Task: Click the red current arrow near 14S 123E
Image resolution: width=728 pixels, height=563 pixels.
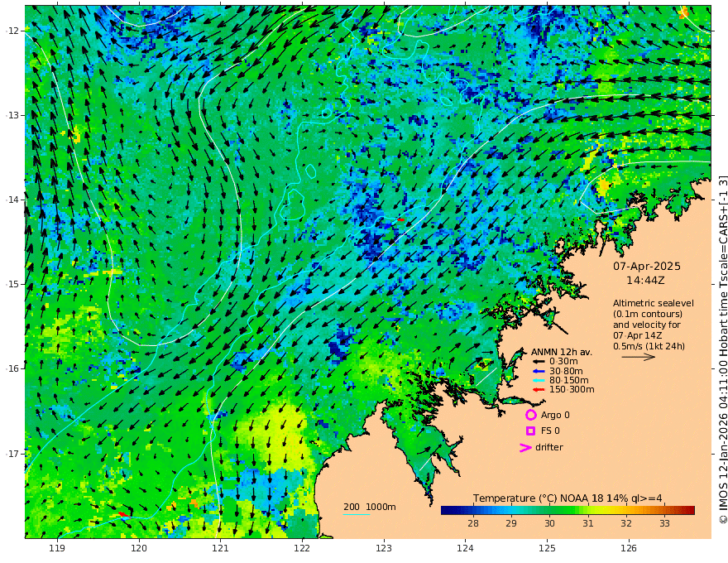Action: tap(401, 219)
